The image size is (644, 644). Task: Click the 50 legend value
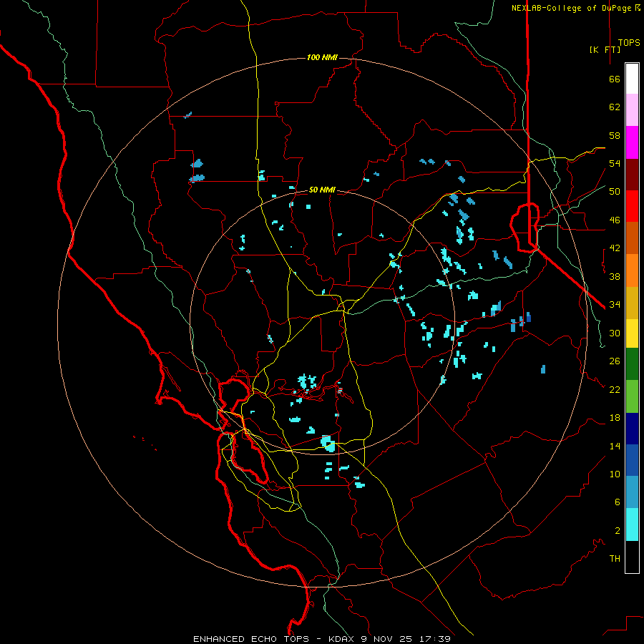tap(615, 192)
